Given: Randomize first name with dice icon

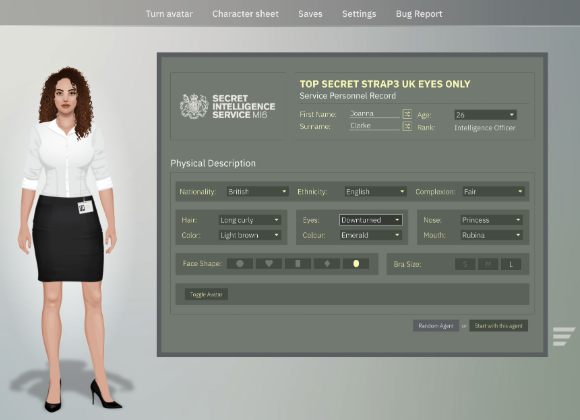Looking at the screenshot, I should [407, 114].
